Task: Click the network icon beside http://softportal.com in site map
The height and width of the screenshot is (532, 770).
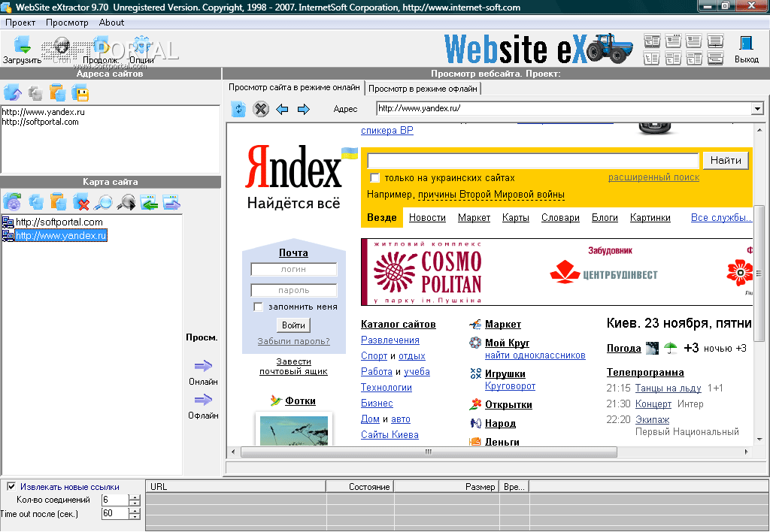Action: pos(8,222)
